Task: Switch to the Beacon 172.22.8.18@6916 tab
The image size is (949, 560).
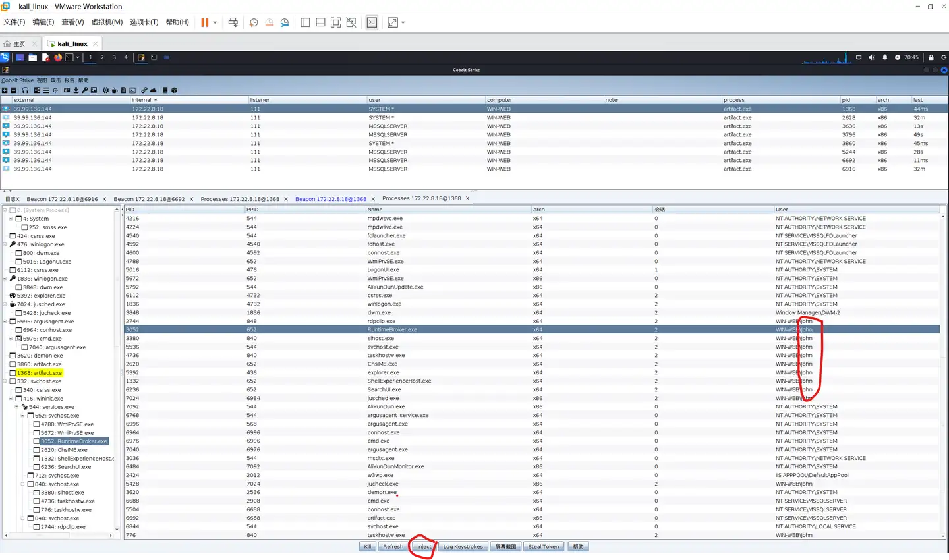Action: click(x=62, y=199)
